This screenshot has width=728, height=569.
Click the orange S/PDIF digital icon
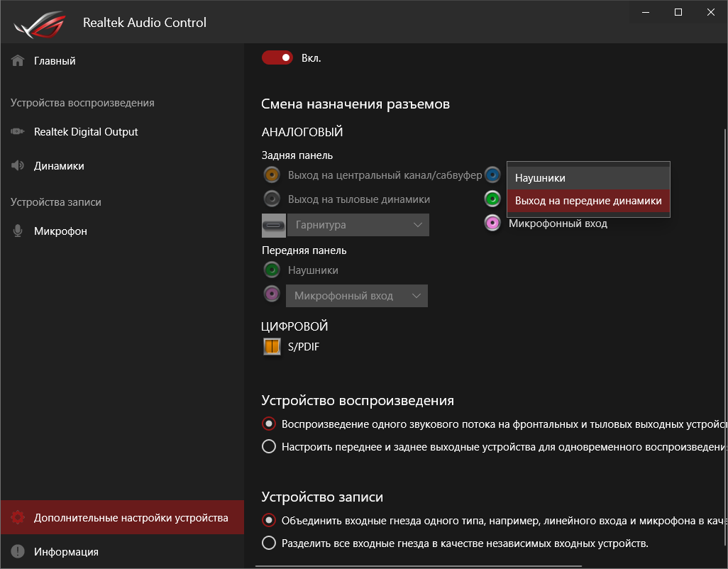coord(272,347)
